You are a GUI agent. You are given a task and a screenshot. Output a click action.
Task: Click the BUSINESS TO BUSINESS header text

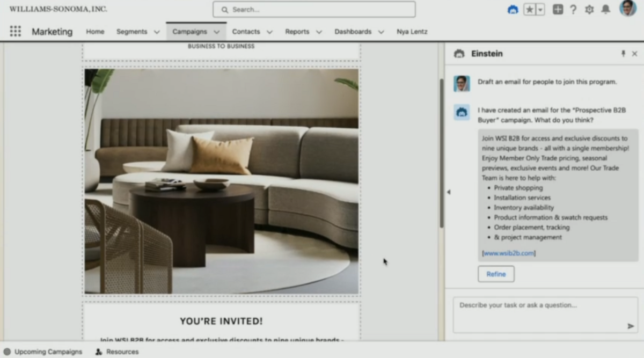coord(221,46)
